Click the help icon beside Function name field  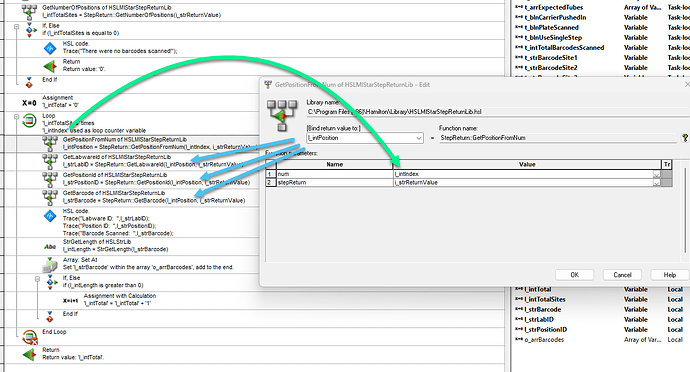point(685,138)
